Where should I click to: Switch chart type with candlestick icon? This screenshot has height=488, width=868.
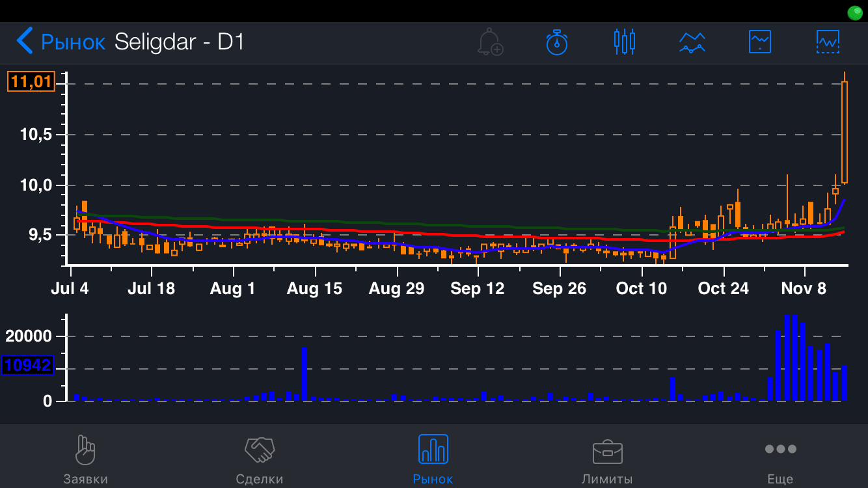click(x=625, y=42)
